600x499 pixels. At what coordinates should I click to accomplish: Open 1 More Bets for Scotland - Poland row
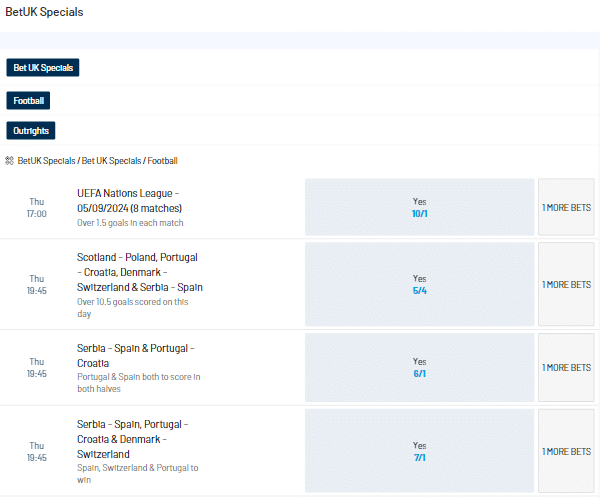click(x=566, y=284)
